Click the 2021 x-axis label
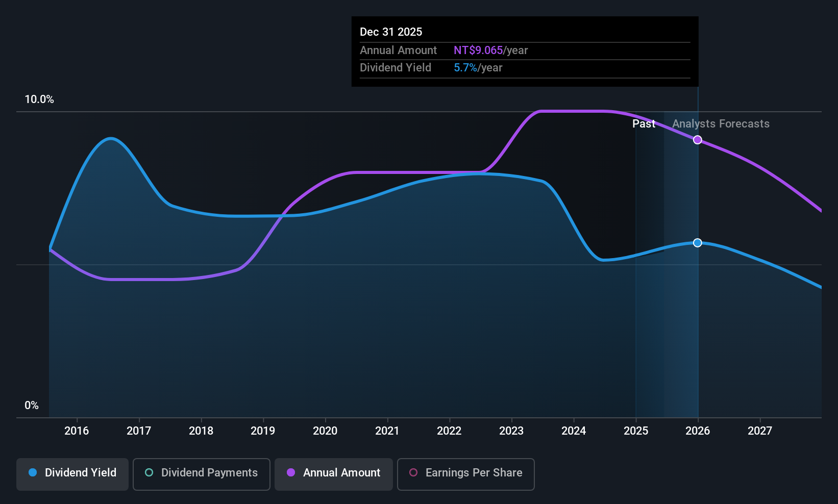Image resolution: width=838 pixels, height=504 pixels. coord(387,431)
